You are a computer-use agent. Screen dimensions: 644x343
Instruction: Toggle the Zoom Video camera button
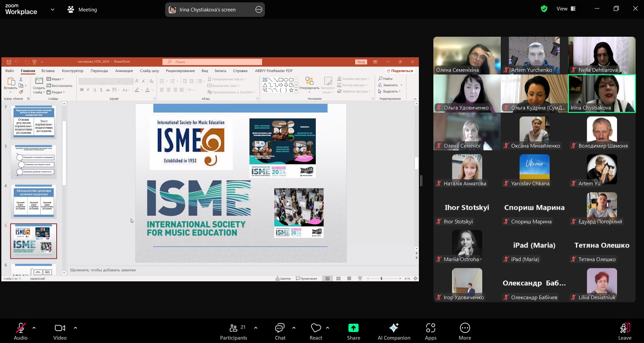(x=60, y=328)
